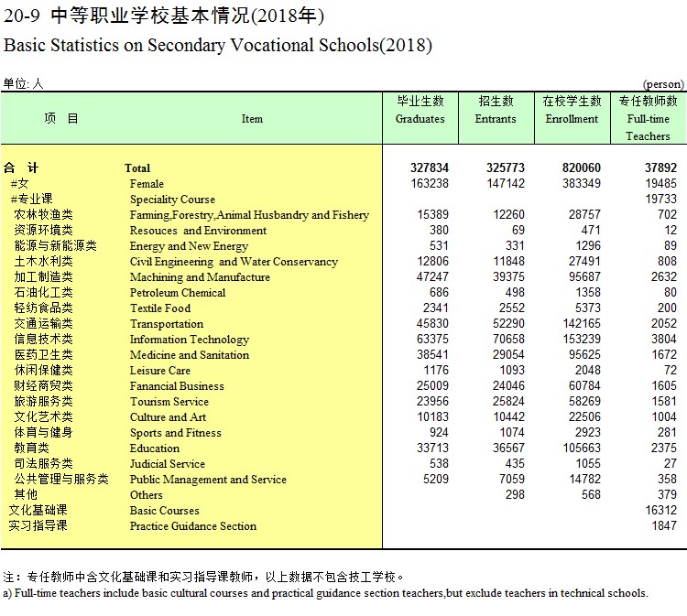Image resolution: width=687 pixels, height=616 pixels.
Task: Select resources entrants value 69
Action: (518, 230)
